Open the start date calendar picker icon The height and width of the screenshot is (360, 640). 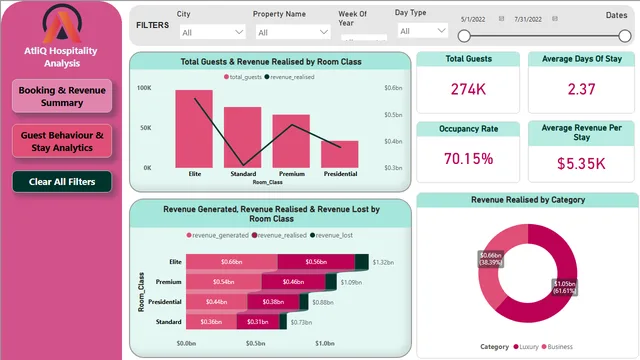pyautogui.click(x=501, y=19)
